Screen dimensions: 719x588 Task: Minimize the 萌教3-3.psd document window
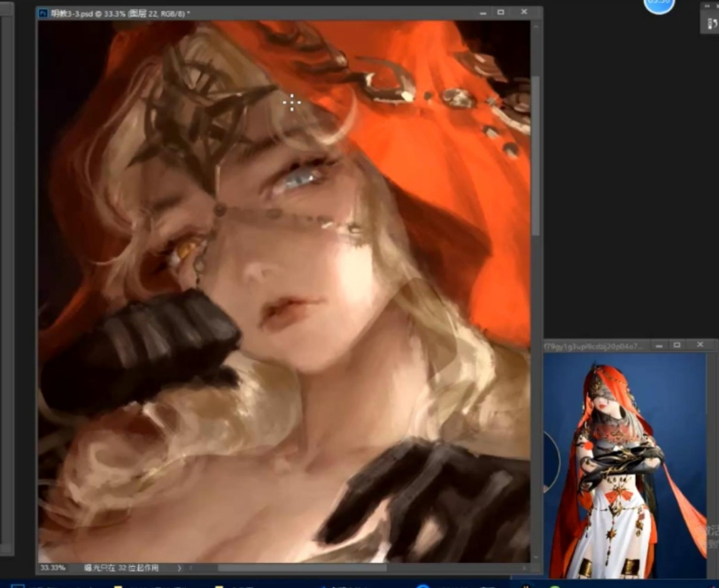482,12
